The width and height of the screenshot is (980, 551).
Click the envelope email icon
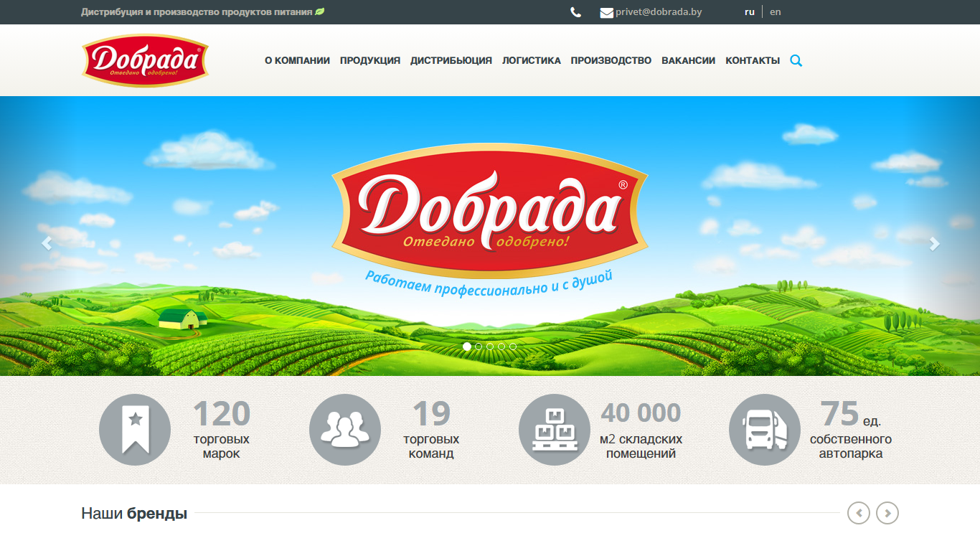point(607,12)
